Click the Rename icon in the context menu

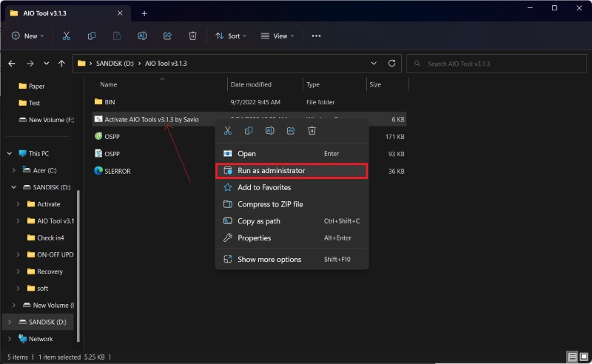point(270,131)
